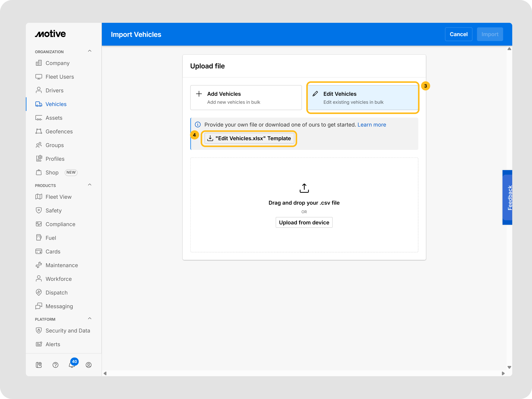
Task: Click the upload arrow icon in drop zone
Action: (x=304, y=188)
